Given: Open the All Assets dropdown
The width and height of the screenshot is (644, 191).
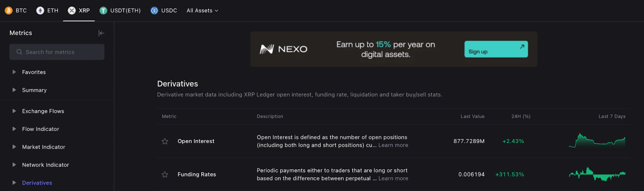Looking at the screenshot, I should pyautogui.click(x=202, y=10).
